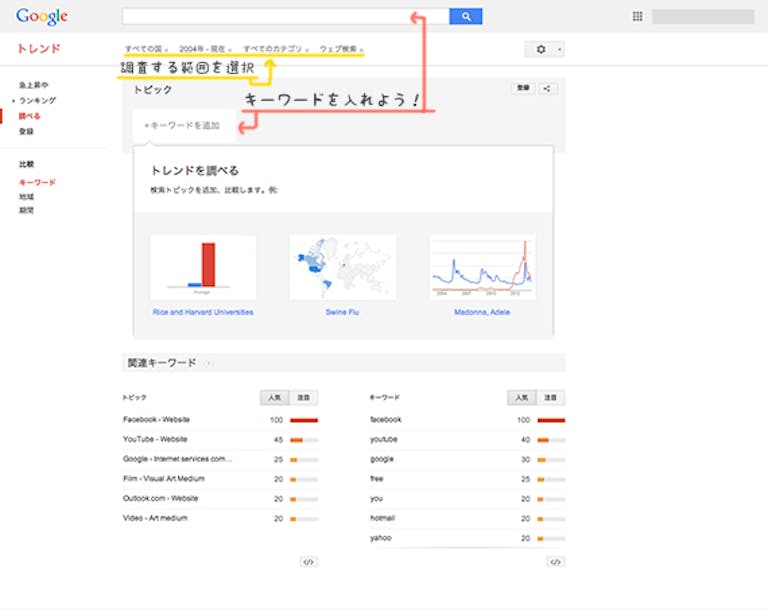
Task: Expand the 2004年 - 現在 date range dropdown
Action: click(205, 49)
